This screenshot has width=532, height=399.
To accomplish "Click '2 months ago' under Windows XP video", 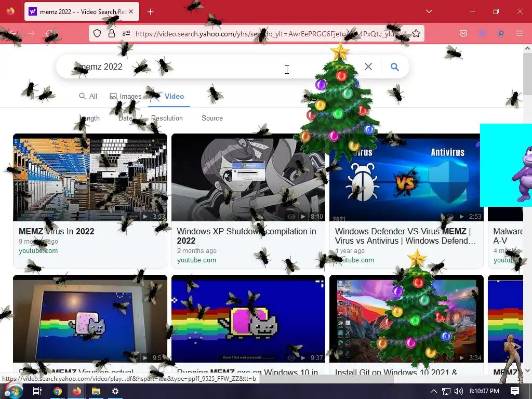I will (196, 251).
